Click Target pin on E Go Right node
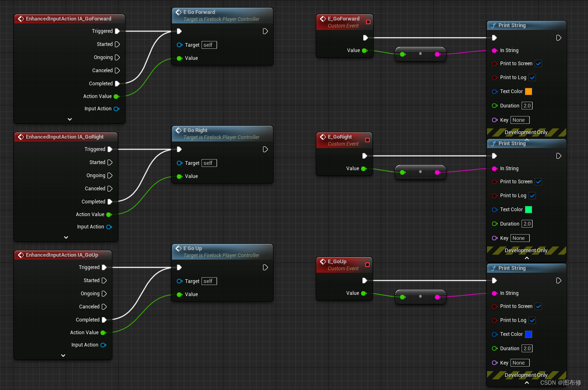 point(180,163)
